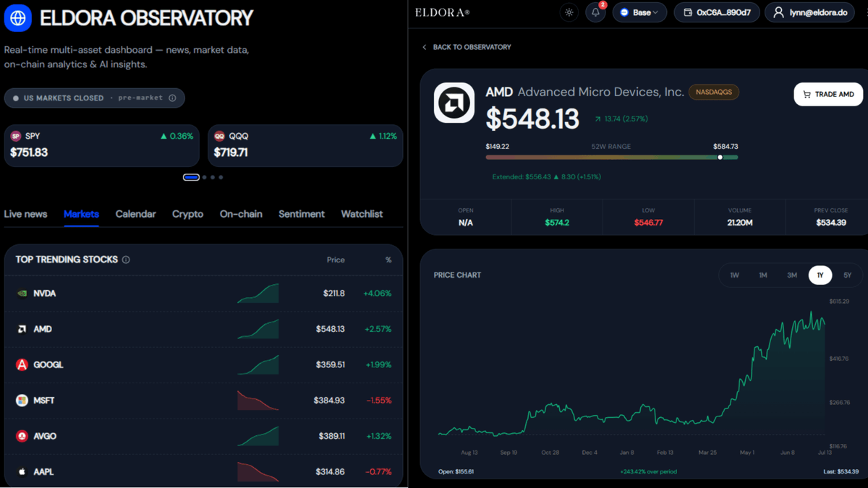Click the AVGO logo icon
Screen dimensions: 868x488
(22, 436)
